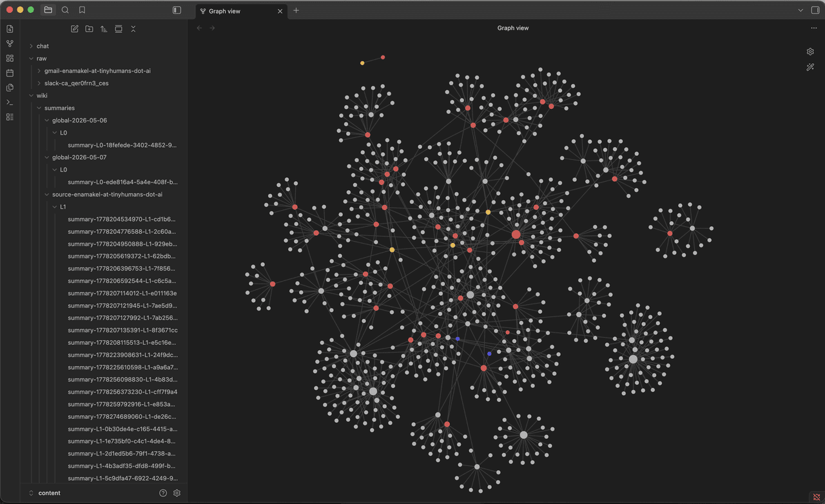This screenshot has width=825, height=504.
Task: Open graph view from the ribbon
Action: point(10,44)
